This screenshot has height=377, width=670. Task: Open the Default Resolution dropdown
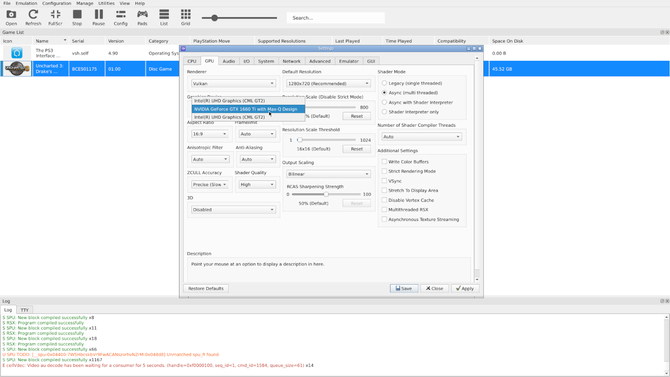[x=328, y=83]
